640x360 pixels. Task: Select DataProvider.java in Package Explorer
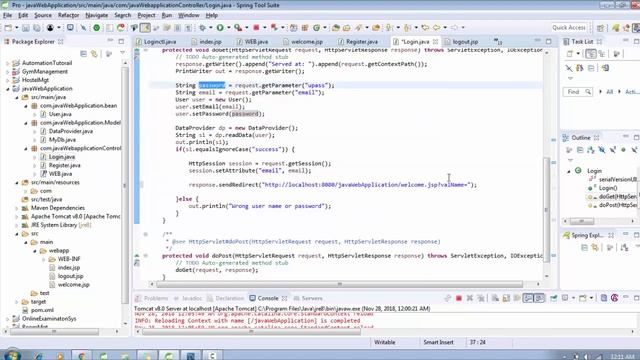71,131
